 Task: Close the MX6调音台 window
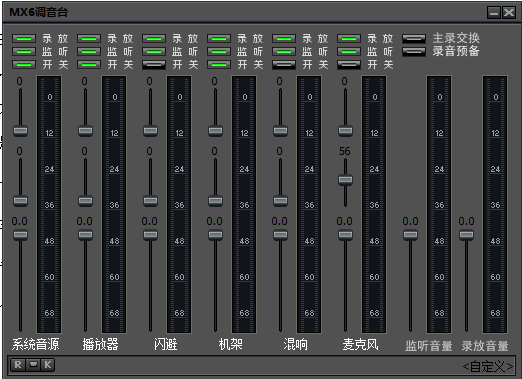point(509,13)
